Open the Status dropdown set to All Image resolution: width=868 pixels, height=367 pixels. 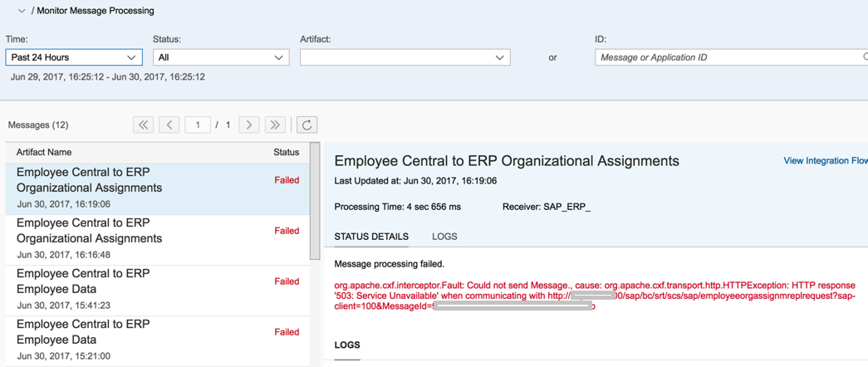click(x=221, y=57)
